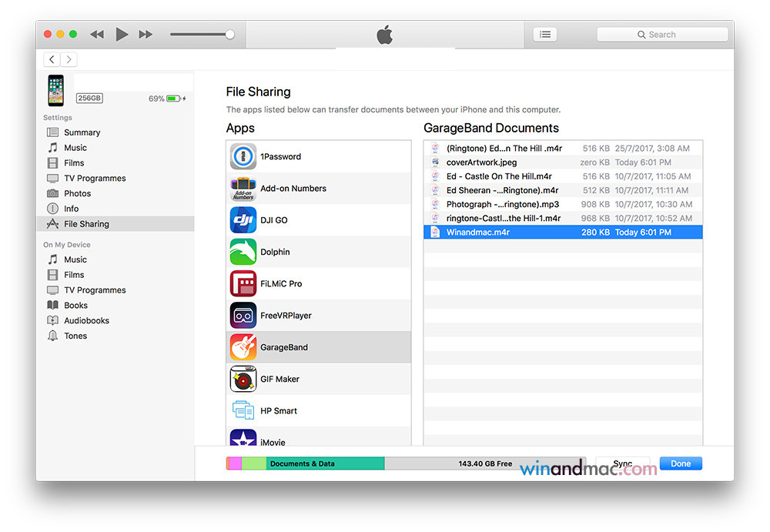Click the Search input field

[662, 35]
